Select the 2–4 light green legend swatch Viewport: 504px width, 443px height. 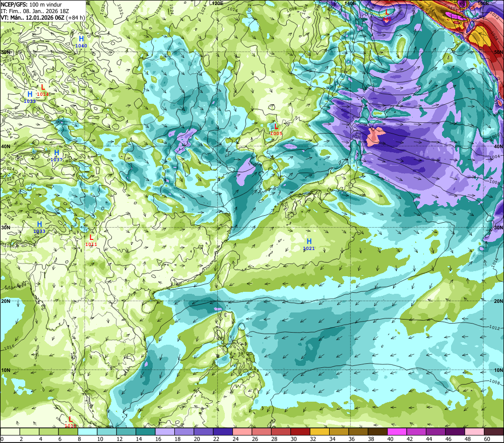(x=30, y=431)
